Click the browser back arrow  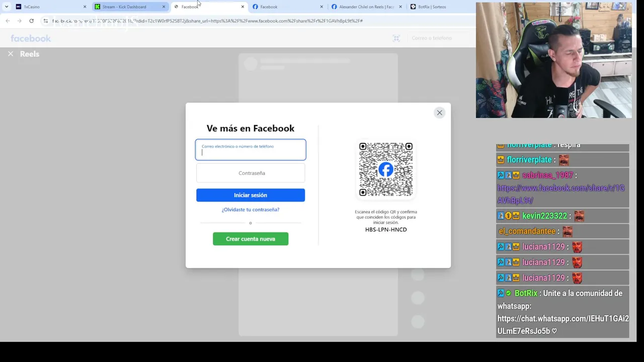coord(8,21)
